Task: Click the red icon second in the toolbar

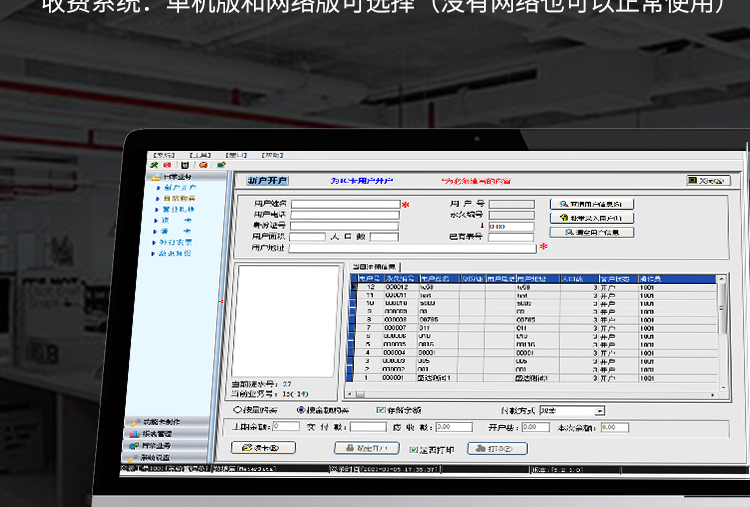Action: pos(168,165)
